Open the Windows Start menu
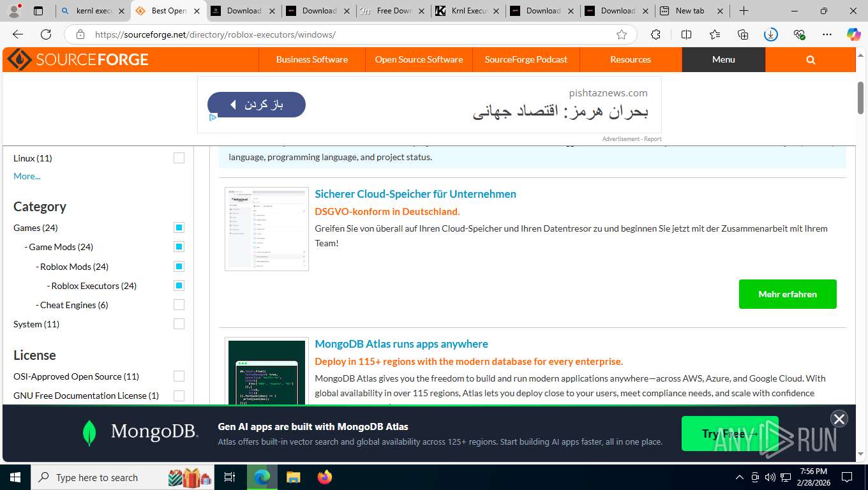 [15, 477]
